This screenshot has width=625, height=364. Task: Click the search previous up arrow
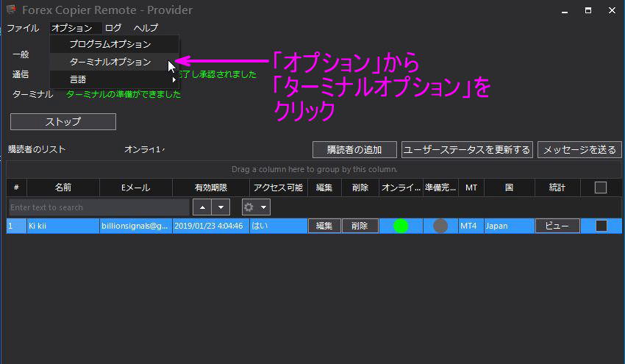click(202, 207)
